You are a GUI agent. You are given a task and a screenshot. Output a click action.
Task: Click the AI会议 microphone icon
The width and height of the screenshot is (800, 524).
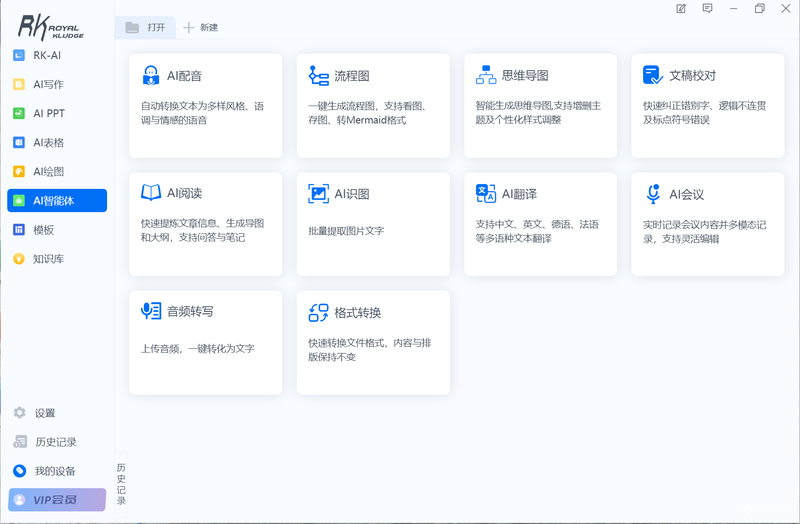(653, 194)
